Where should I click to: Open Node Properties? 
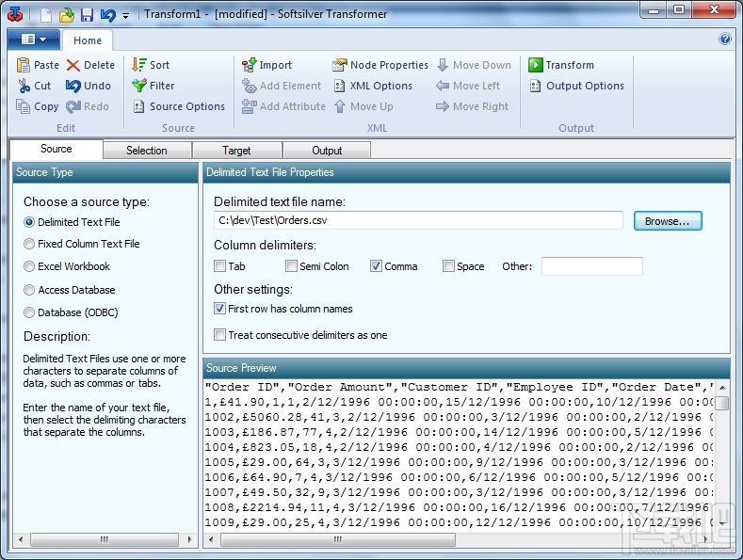(x=380, y=65)
